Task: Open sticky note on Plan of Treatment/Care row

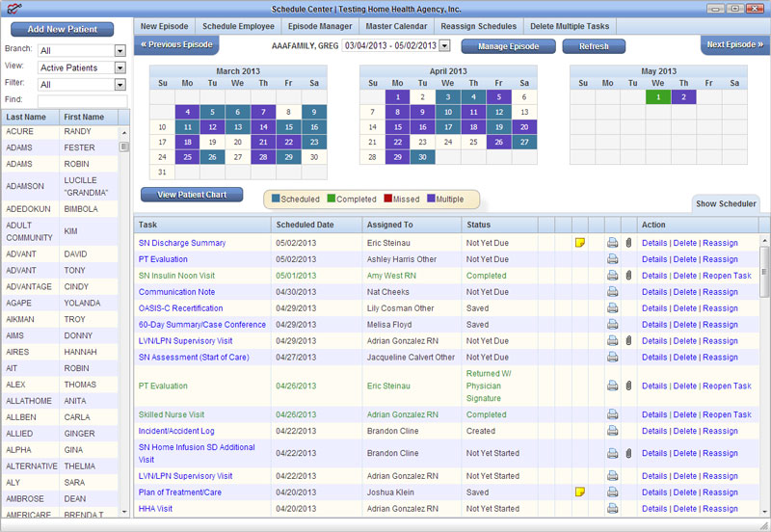Action: coord(580,492)
